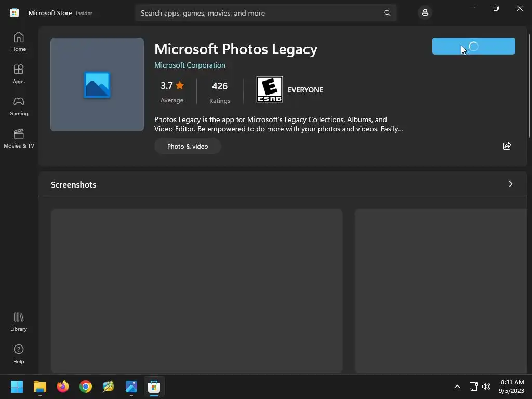This screenshot has width=532, height=399.
Task: Click the search magnifier icon
Action: pos(387,13)
